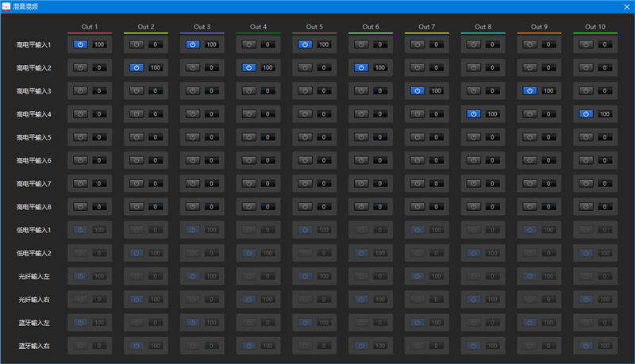
Task: Select the 高电平输入2 Out 4 value box
Action: point(267,68)
